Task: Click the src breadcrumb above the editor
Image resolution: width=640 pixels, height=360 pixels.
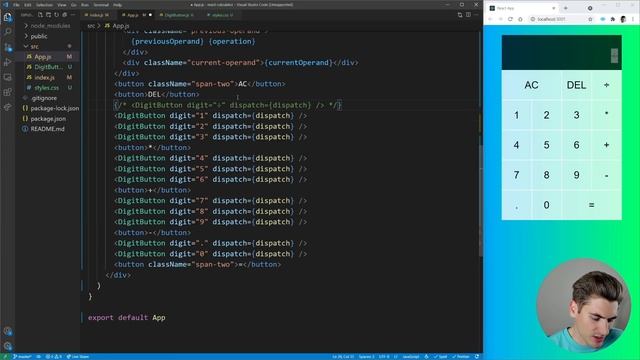Action: (91, 26)
